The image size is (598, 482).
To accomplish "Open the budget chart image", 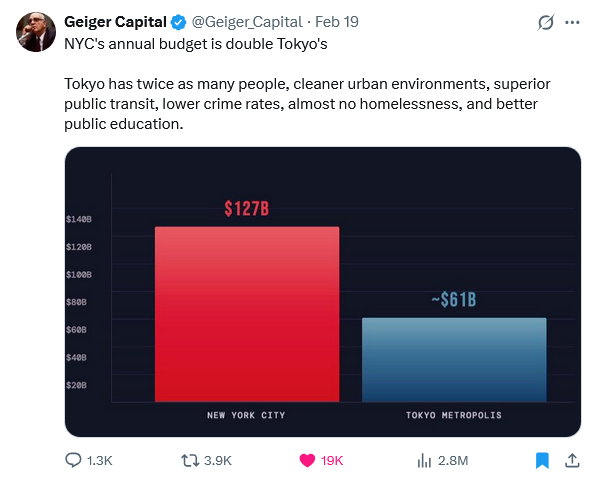I will (x=323, y=292).
